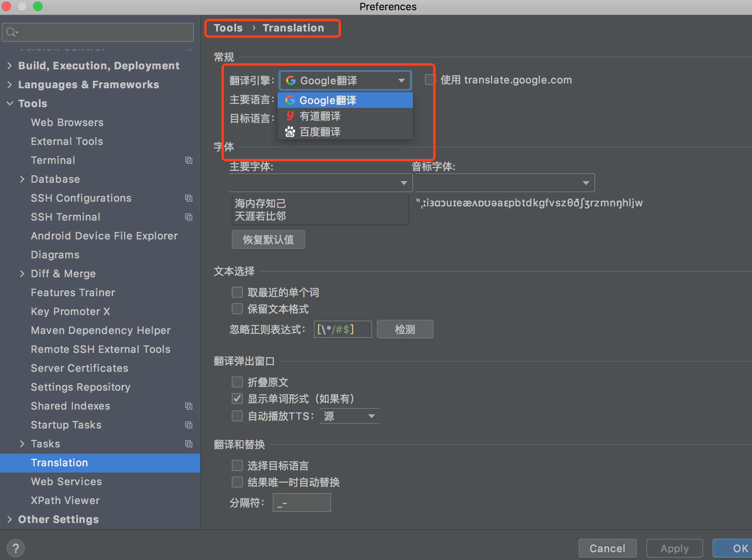Viewport: 752px width, 560px height.
Task: Check 折叠原文 option
Action: [x=237, y=382]
